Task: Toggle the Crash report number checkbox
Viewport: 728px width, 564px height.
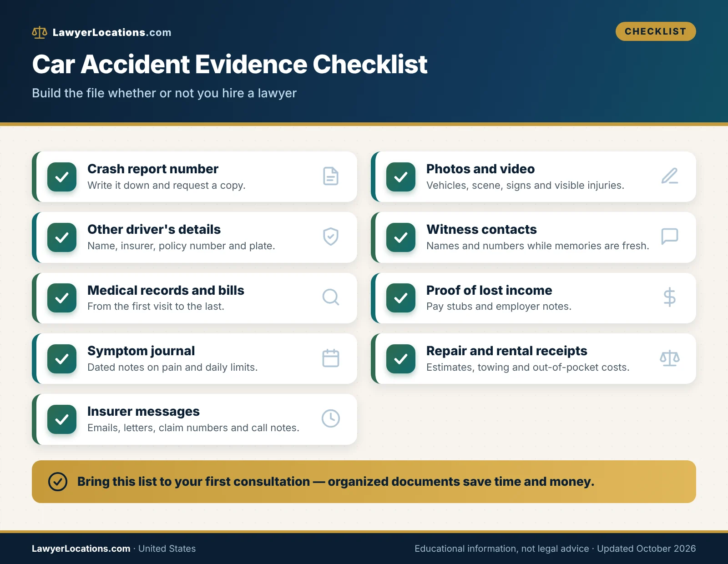Action: (62, 177)
